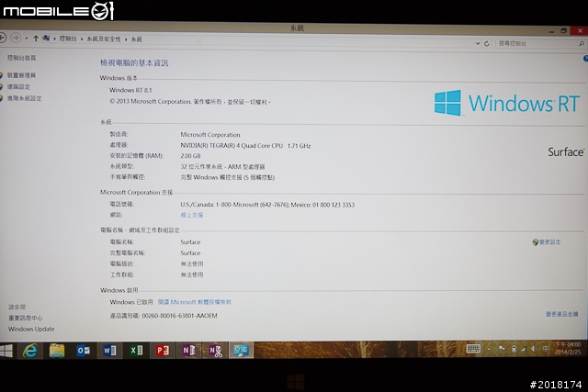This screenshot has width=588, height=392.
Task: Open 裝置管理員 link
Action: 21,75
